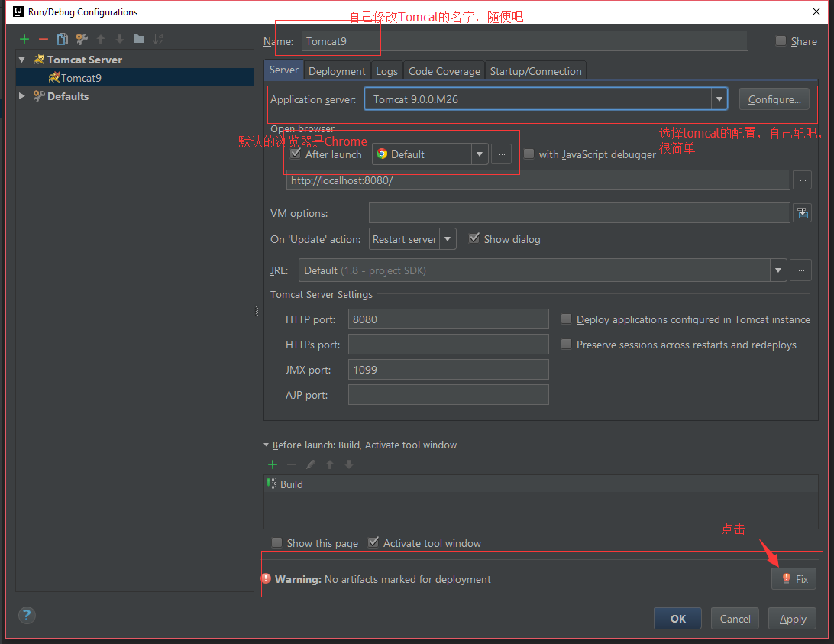The height and width of the screenshot is (644, 834).
Task: Click the JMX port field
Action: pos(448,370)
